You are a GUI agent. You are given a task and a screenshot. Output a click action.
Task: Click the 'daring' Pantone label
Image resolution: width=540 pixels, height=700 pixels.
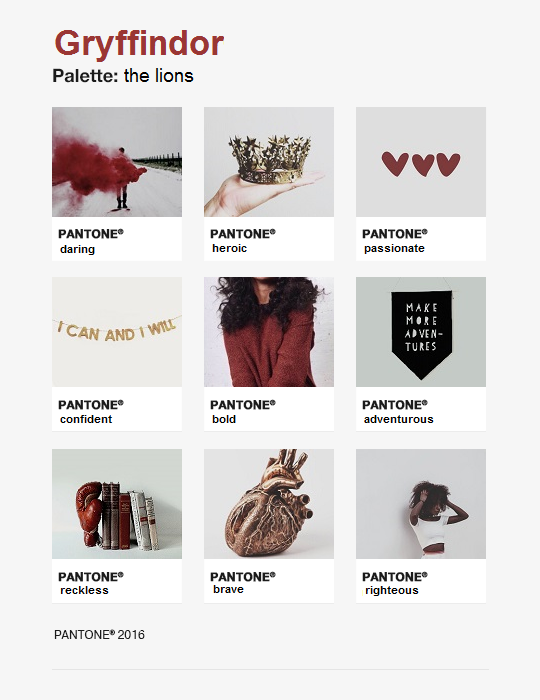(x=77, y=249)
